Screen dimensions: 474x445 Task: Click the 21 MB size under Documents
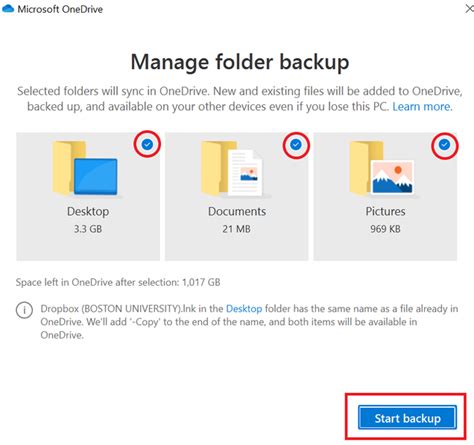pos(236,229)
